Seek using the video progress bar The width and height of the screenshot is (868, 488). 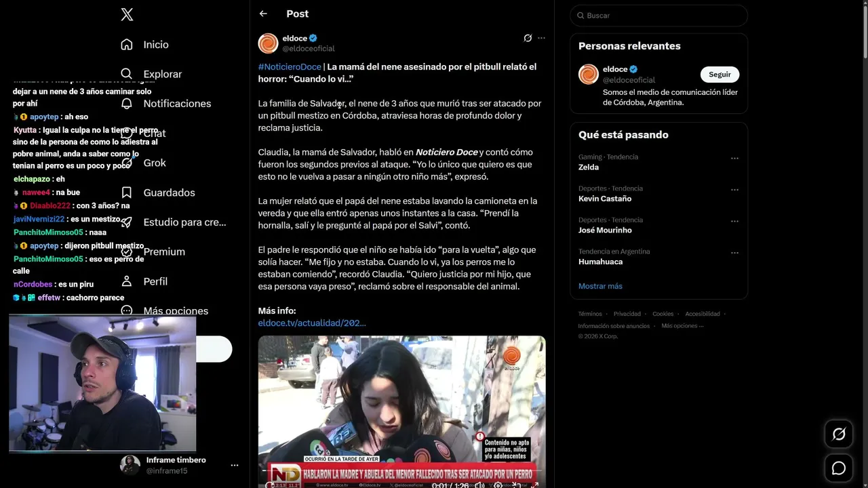(x=401, y=469)
